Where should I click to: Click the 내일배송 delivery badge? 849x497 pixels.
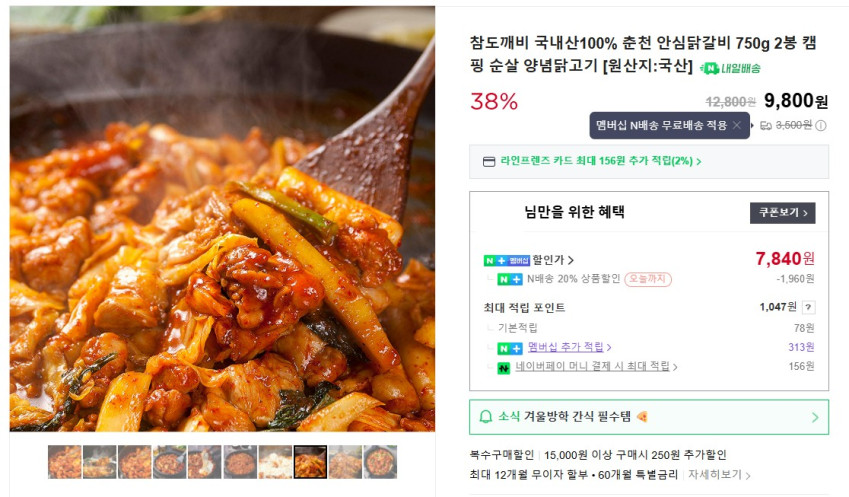[x=730, y=68]
